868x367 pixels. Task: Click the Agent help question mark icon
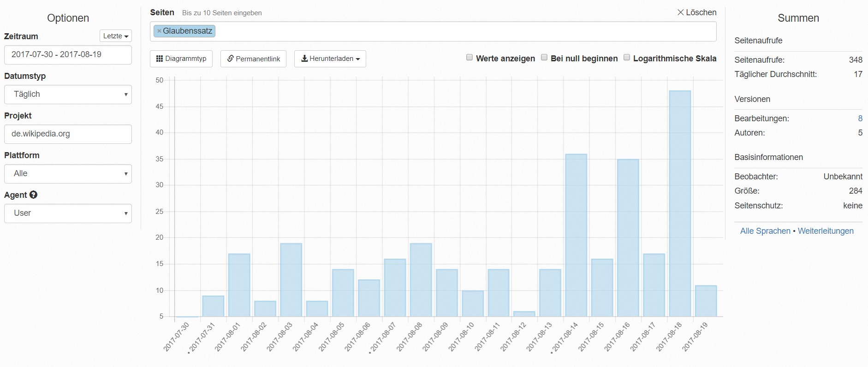(33, 195)
